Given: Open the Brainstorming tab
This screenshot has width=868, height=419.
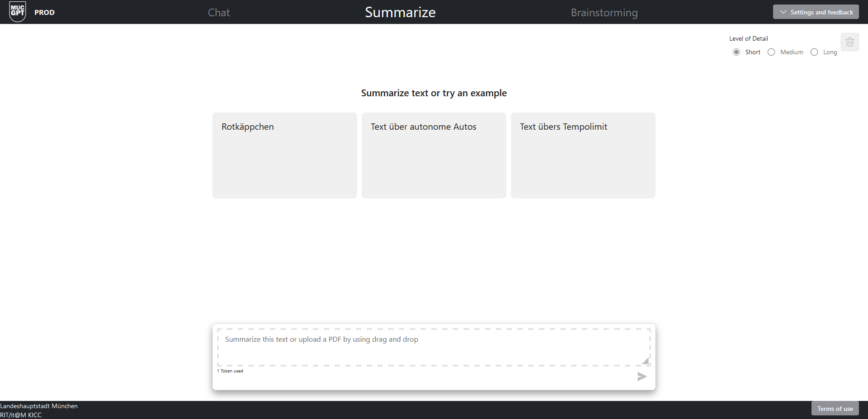Looking at the screenshot, I should (604, 13).
